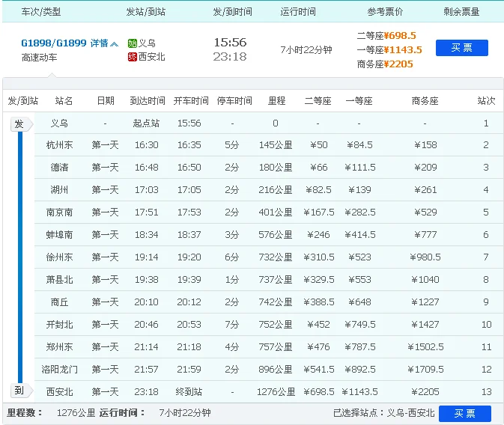
Task: Select the 郑州东 station name
Action: (59, 347)
